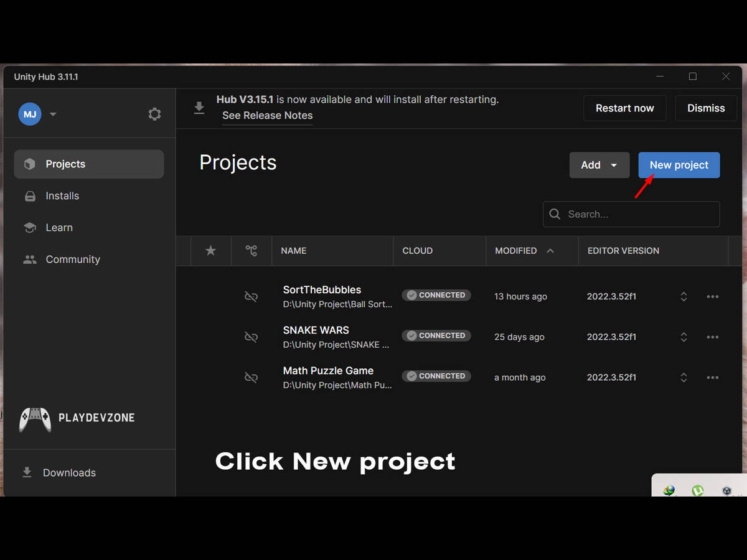Change editor version for SNAKE WARS
This screenshot has width=747, height=560.
pyautogui.click(x=684, y=337)
